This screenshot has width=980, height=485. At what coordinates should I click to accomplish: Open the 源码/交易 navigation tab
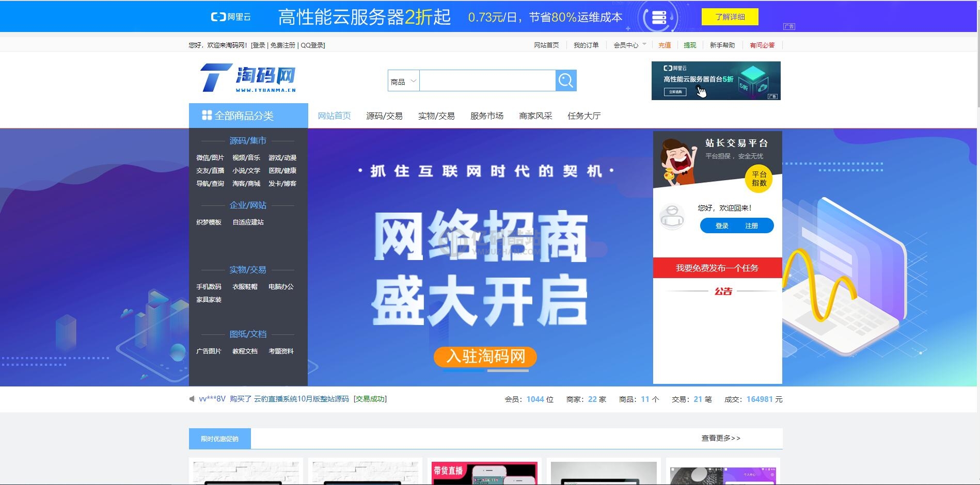[x=384, y=116]
